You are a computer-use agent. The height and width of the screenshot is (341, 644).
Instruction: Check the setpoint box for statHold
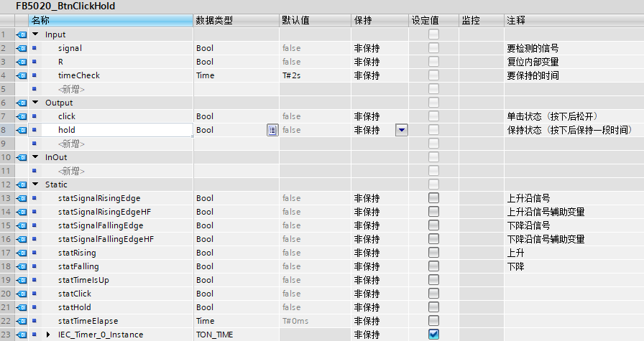[x=433, y=307]
